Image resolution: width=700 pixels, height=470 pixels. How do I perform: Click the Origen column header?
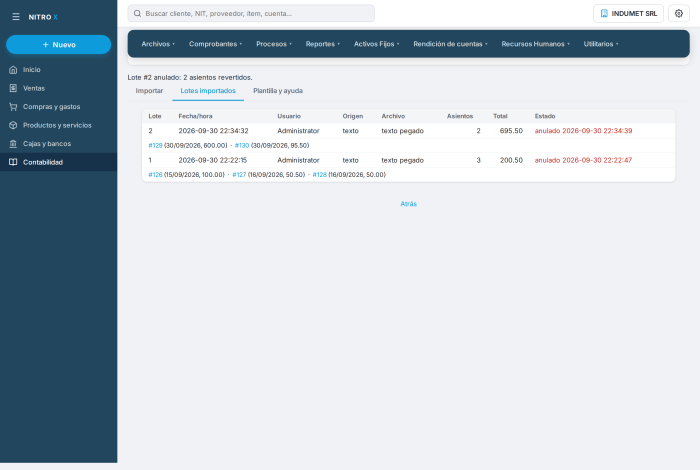353,116
